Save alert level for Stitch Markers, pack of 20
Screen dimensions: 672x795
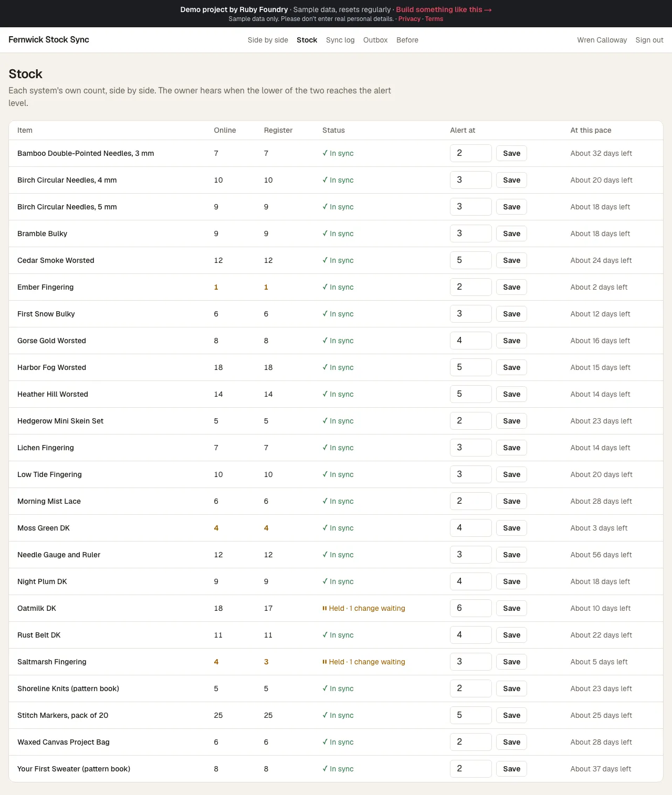pyautogui.click(x=511, y=715)
